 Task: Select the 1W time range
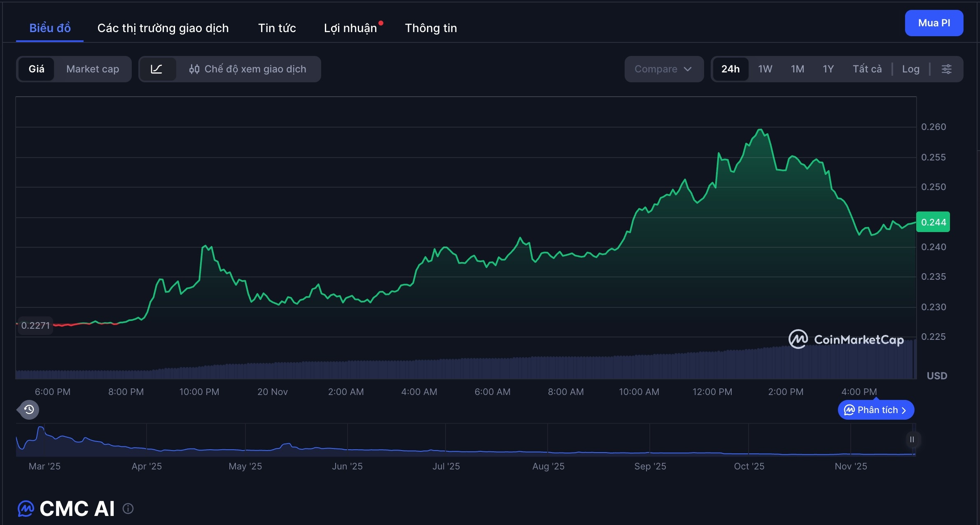click(765, 69)
